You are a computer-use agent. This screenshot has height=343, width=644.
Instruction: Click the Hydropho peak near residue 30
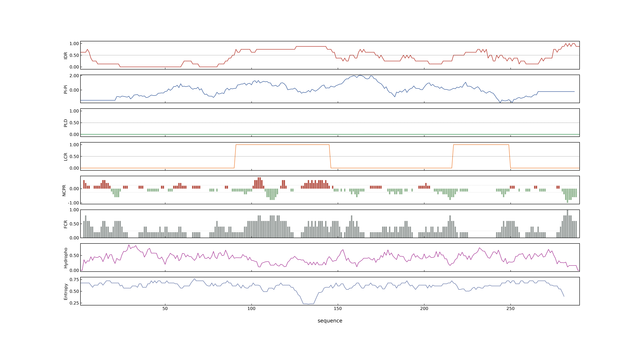(x=129, y=245)
